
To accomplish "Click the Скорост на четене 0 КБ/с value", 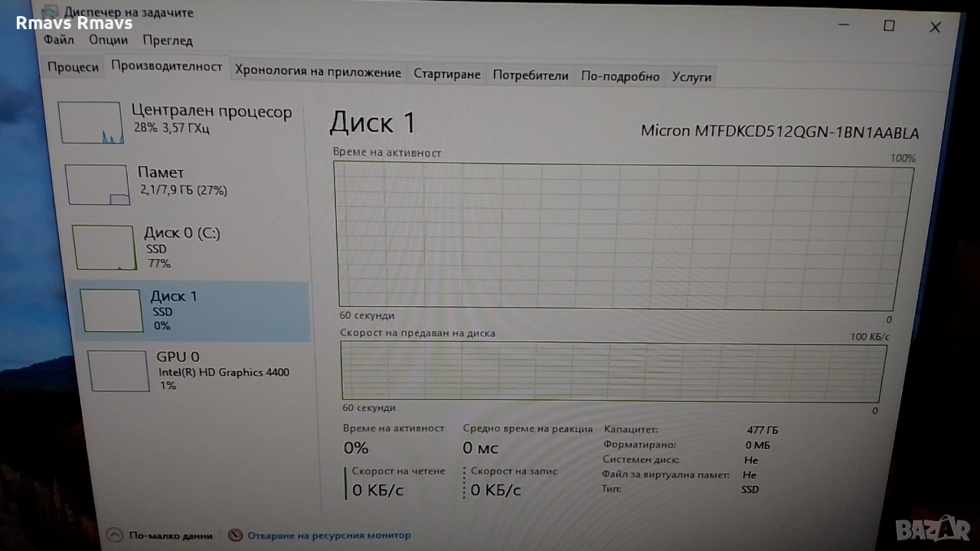I will tap(377, 490).
